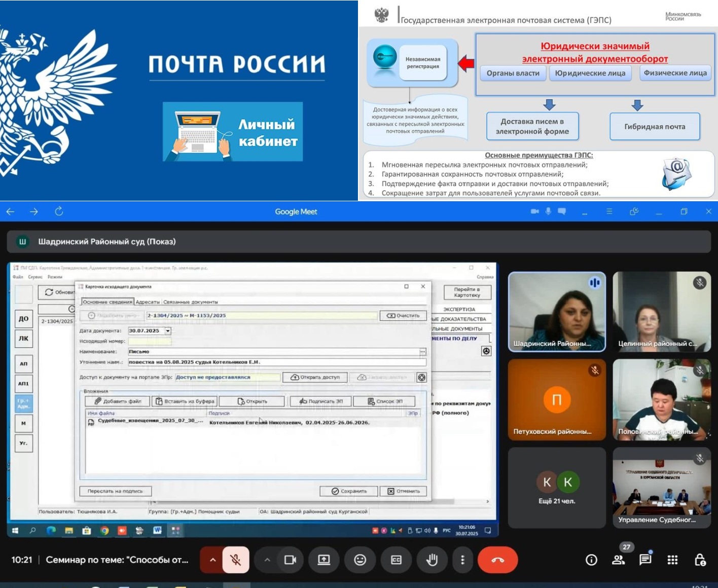This screenshot has width=718, height=588.
Task: Turn on closed captions
Action: 396,560
